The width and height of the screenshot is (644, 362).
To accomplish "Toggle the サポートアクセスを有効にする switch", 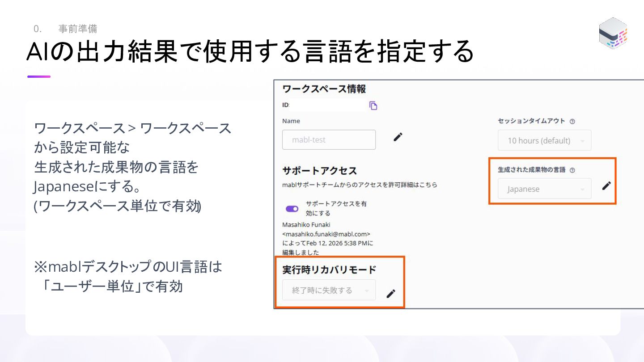I will (292, 209).
